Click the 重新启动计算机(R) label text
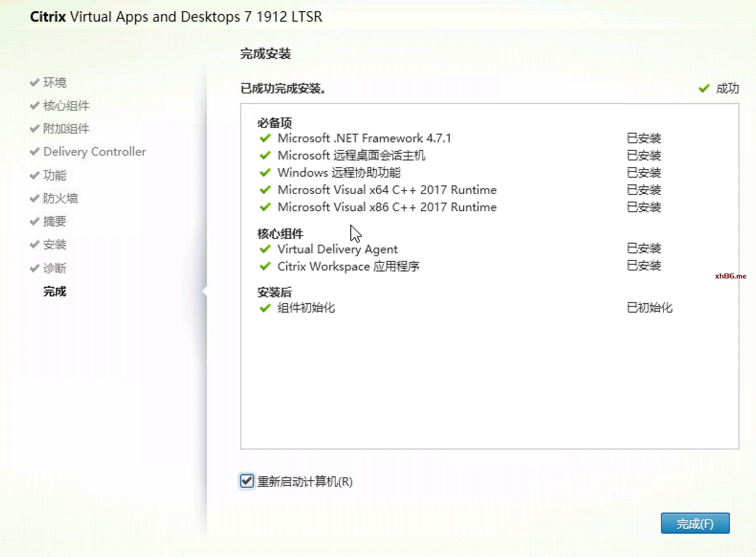 point(305,481)
